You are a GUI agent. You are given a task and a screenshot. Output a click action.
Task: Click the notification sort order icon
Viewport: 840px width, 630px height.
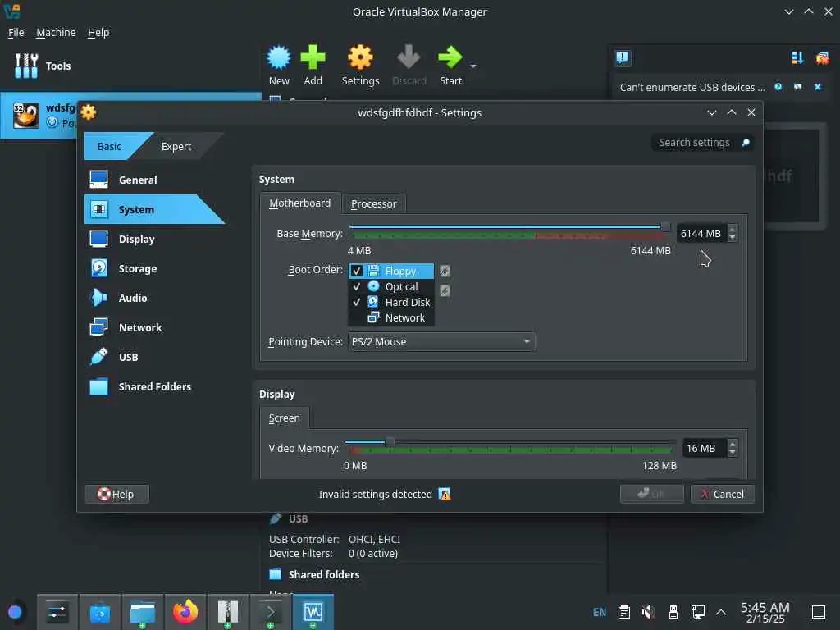[x=797, y=58]
